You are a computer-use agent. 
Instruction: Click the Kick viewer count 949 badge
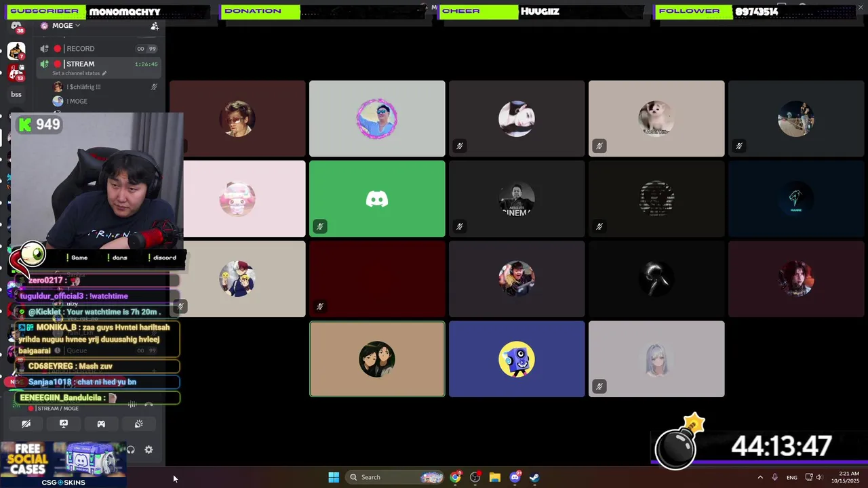[39, 124]
